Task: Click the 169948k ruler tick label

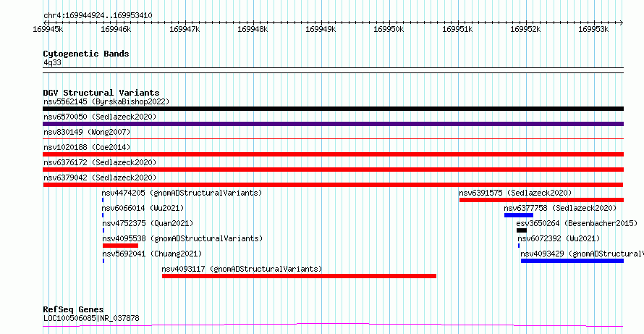Action: 253,29
